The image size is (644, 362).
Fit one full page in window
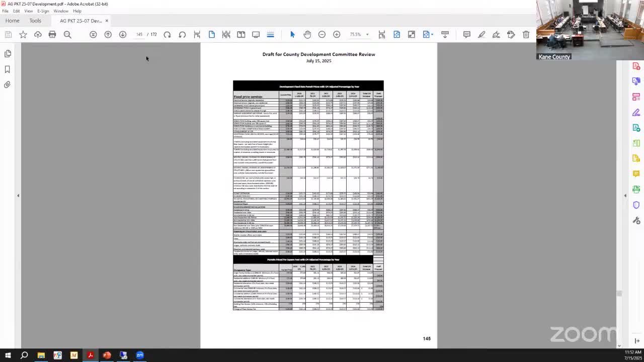[396, 34]
